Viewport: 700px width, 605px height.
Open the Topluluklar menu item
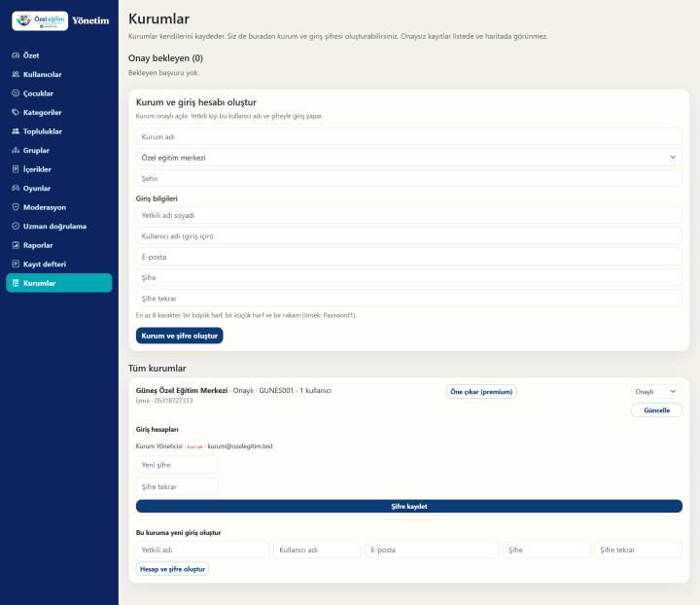(x=59, y=131)
